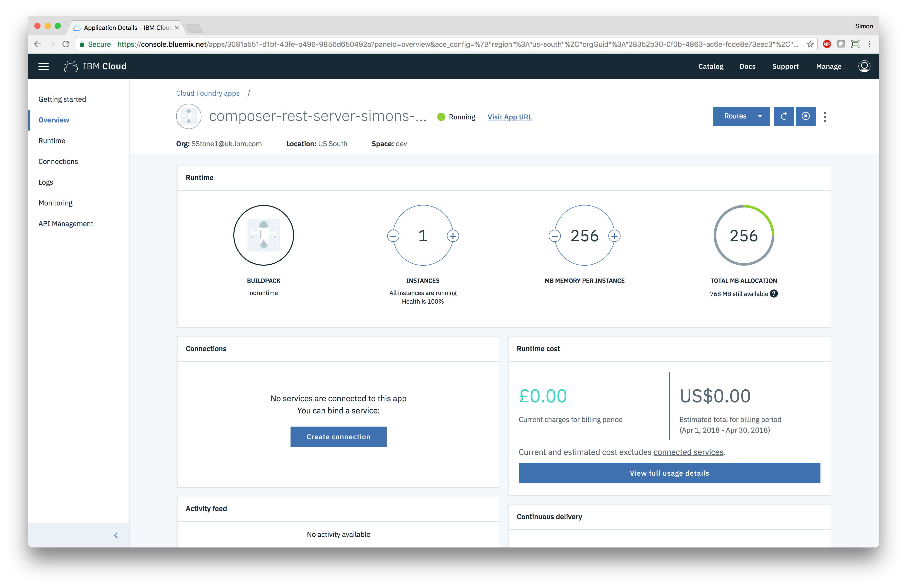This screenshot has width=907, height=588.
Task: Bookmark this page with star icon
Action: pyautogui.click(x=810, y=44)
